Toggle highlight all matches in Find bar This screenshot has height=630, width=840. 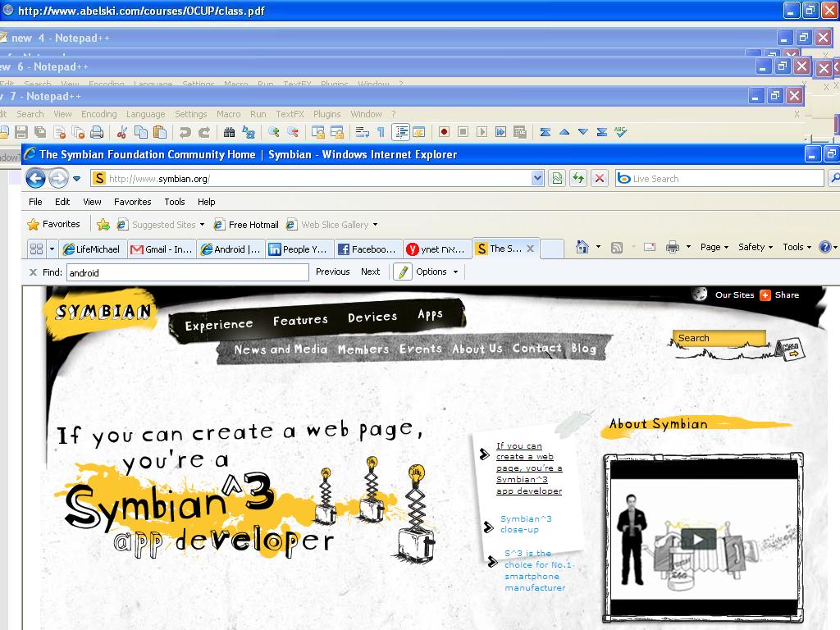pos(403,272)
